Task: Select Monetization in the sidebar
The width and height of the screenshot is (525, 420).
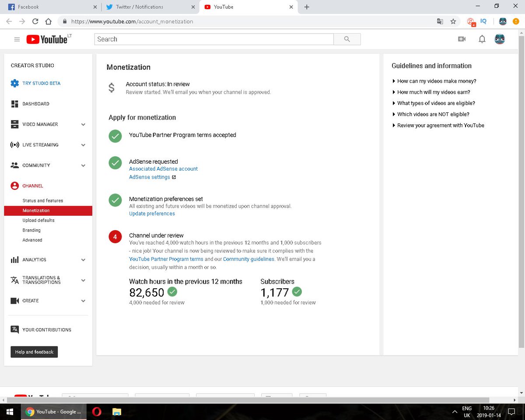Action: (x=48, y=210)
